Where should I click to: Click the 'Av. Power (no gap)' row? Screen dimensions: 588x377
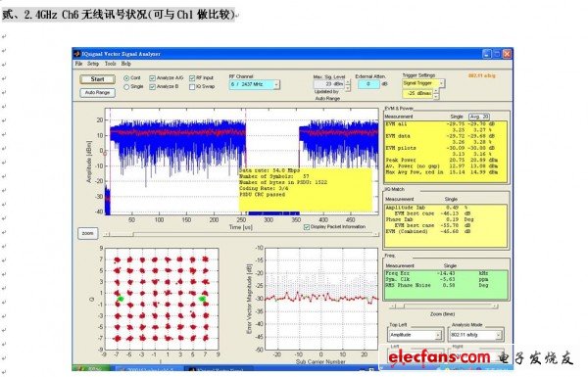tap(442, 166)
